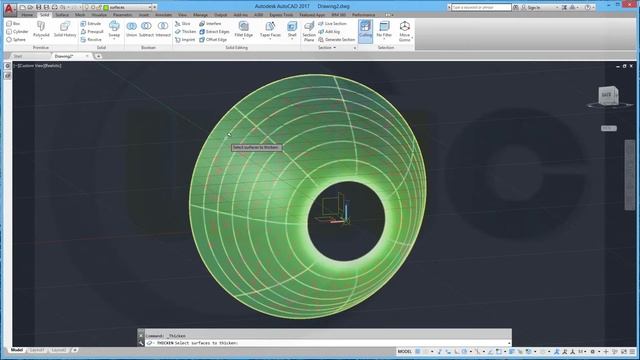The width and height of the screenshot is (640, 360).
Task: Click the search keyword input field
Action: click(x=481, y=7)
